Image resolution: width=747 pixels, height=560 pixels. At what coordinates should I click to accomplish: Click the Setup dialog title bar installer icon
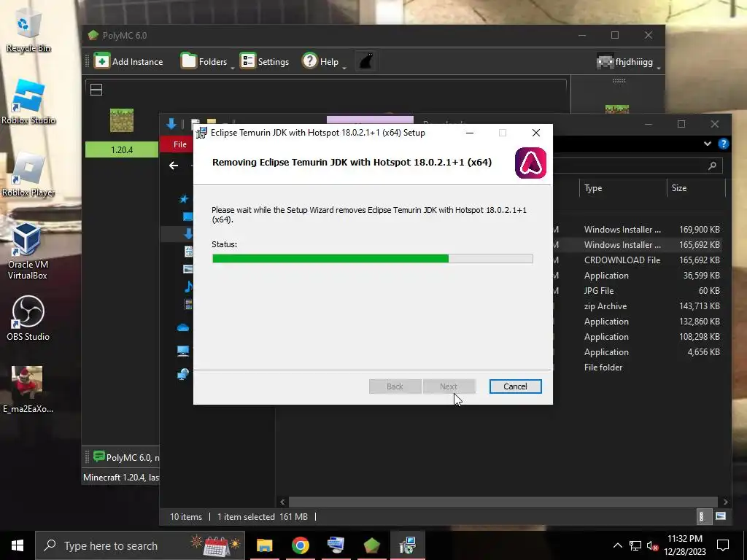(x=201, y=133)
